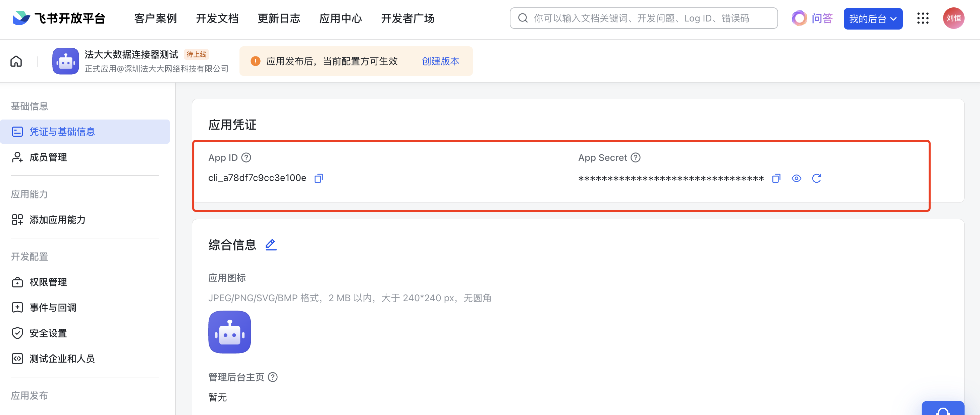Click warning icon in publish notice
Image resolution: width=980 pixels, height=415 pixels.
[x=255, y=61]
